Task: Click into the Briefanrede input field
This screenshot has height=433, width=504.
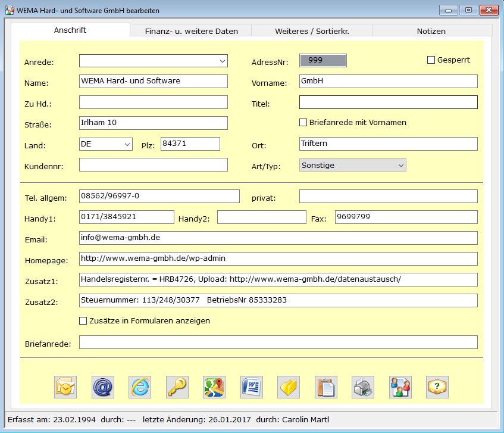Action: (278, 342)
